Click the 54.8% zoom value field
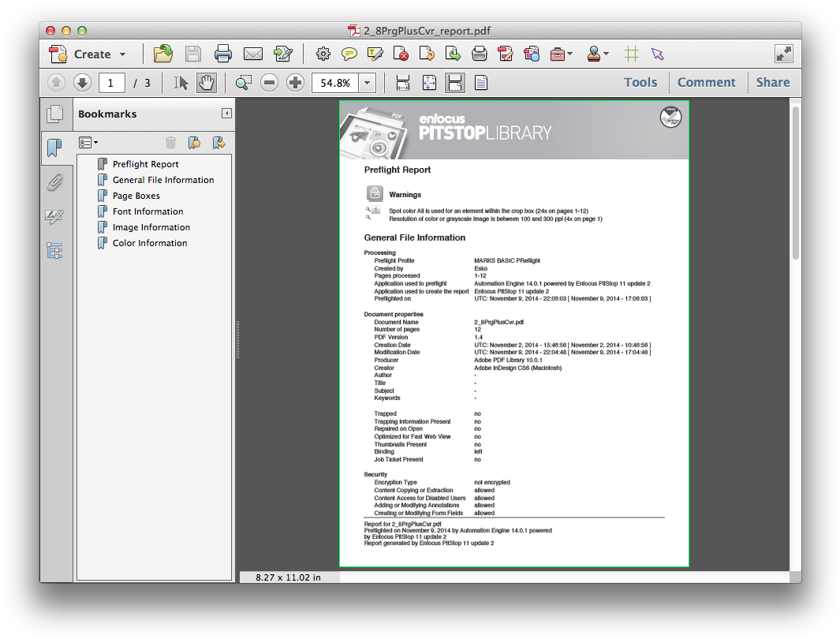 [335, 83]
